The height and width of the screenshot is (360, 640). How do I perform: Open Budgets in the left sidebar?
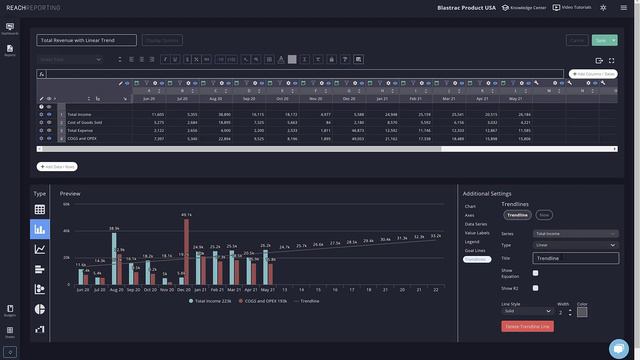(x=10, y=311)
